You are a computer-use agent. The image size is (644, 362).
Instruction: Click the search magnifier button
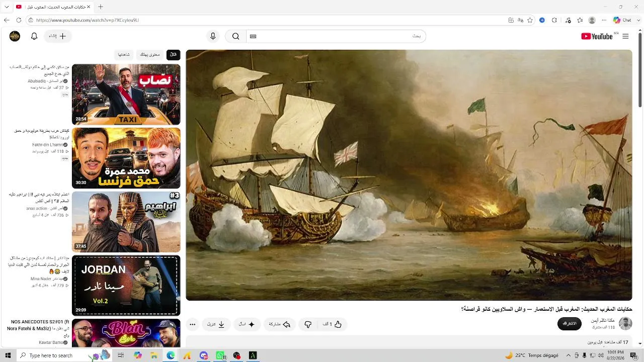[x=235, y=36]
